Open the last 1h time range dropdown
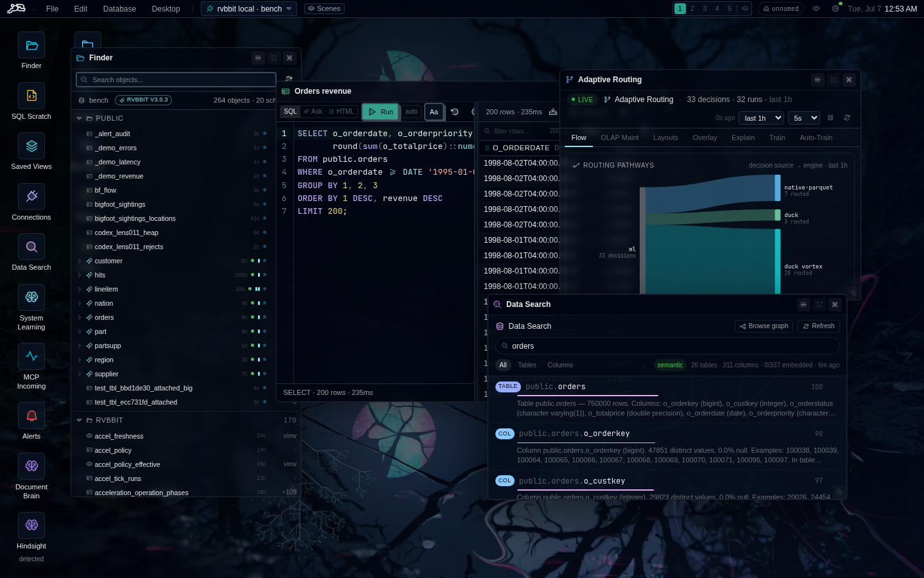The height and width of the screenshot is (578, 924). (x=762, y=118)
